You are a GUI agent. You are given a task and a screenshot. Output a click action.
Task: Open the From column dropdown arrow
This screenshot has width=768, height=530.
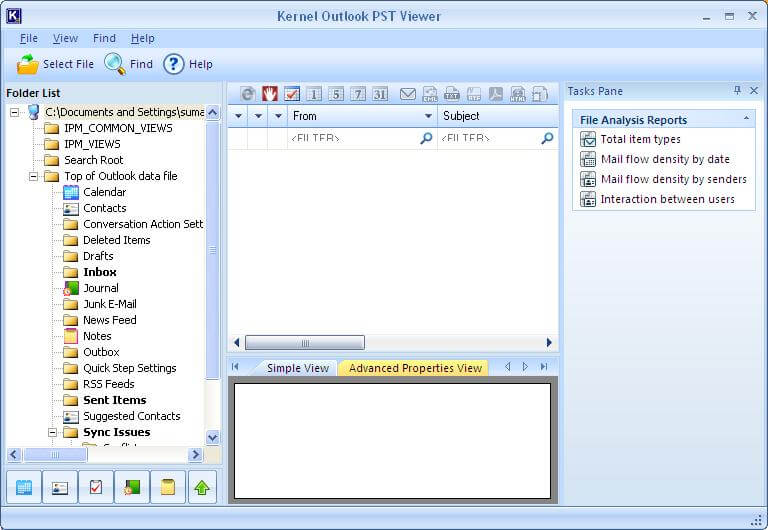tap(428, 116)
